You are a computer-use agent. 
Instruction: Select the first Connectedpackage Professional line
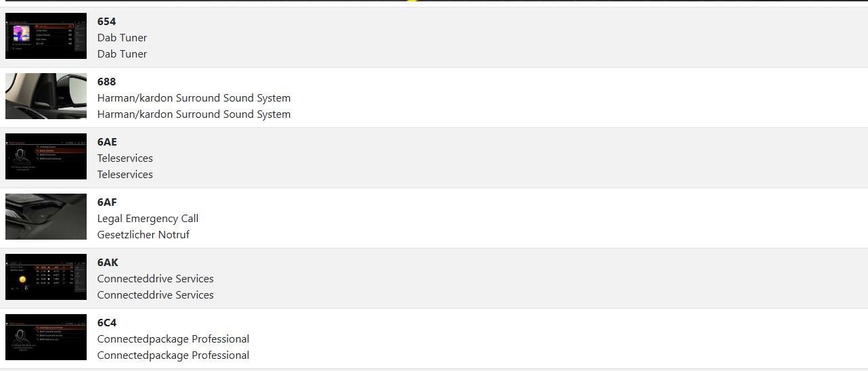click(173, 339)
